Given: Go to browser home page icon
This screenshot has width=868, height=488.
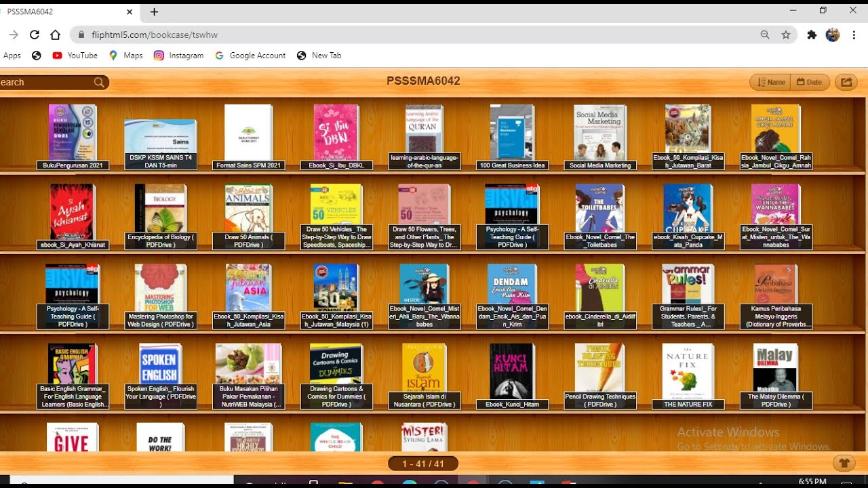Looking at the screenshot, I should tap(56, 35).
